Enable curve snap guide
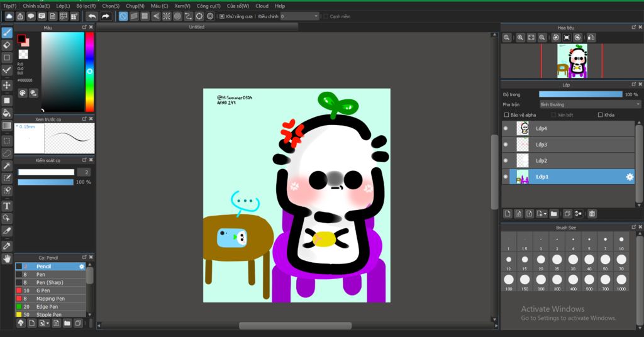This screenshot has width=644, height=337. (188, 16)
